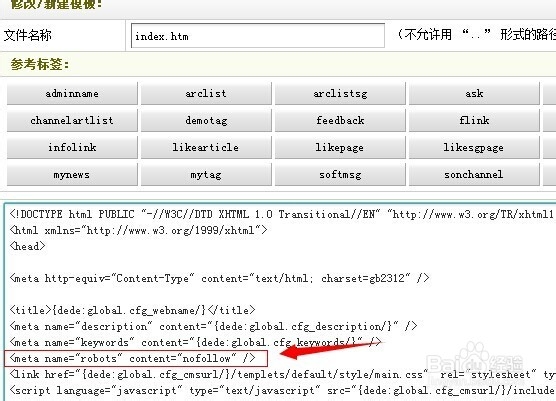Focus the file name field index.htm
Viewport: 556px width, 401px height.
pos(258,36)
